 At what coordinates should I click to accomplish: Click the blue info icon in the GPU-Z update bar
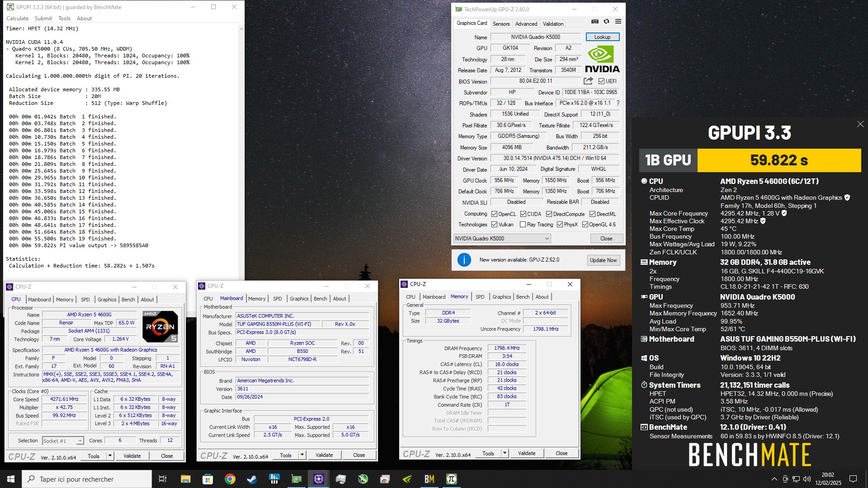tap(464, 260)
